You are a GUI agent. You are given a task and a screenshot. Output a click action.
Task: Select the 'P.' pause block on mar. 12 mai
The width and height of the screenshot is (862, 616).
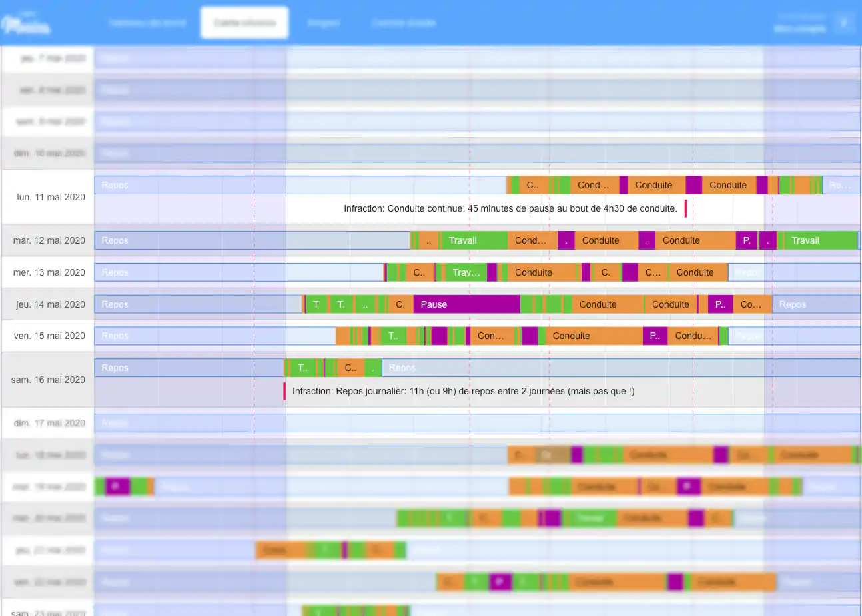[747, 240]
